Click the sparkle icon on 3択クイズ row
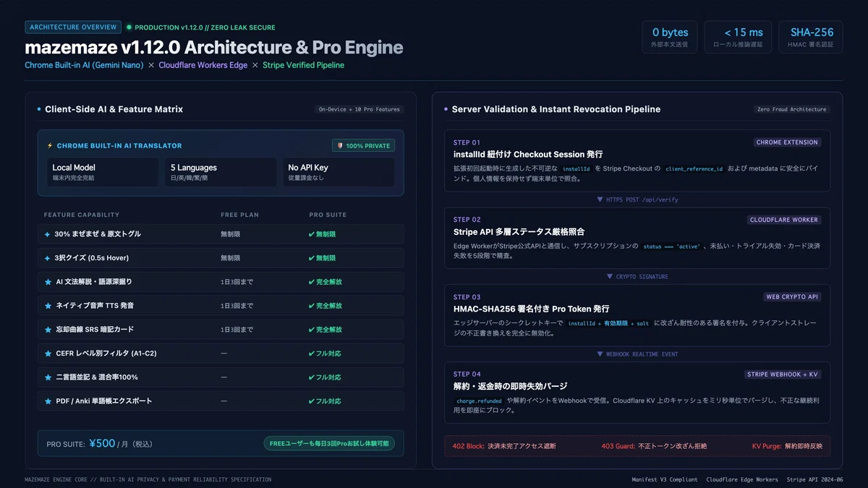Viewport: 868px width, 488px height. click(x=48, y=258)
